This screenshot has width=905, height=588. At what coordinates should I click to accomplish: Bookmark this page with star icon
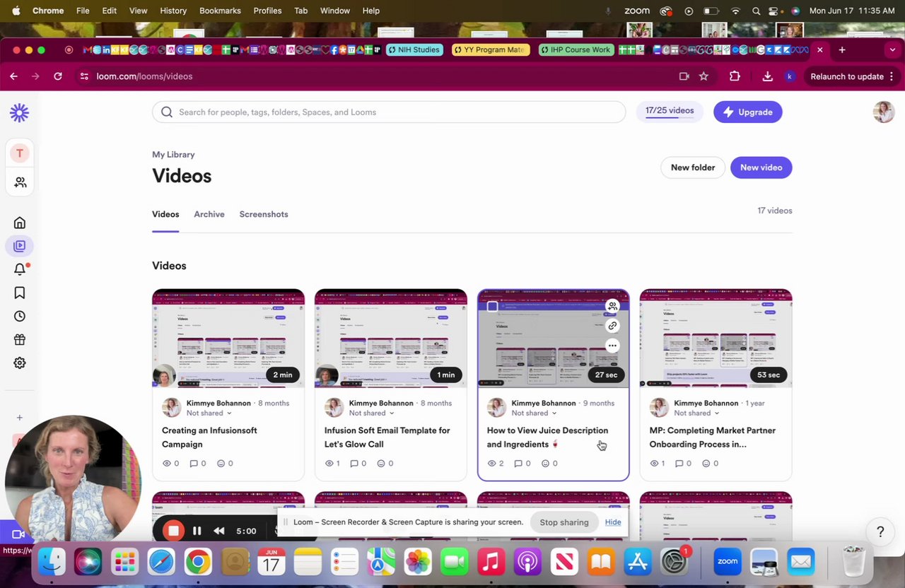703,76
